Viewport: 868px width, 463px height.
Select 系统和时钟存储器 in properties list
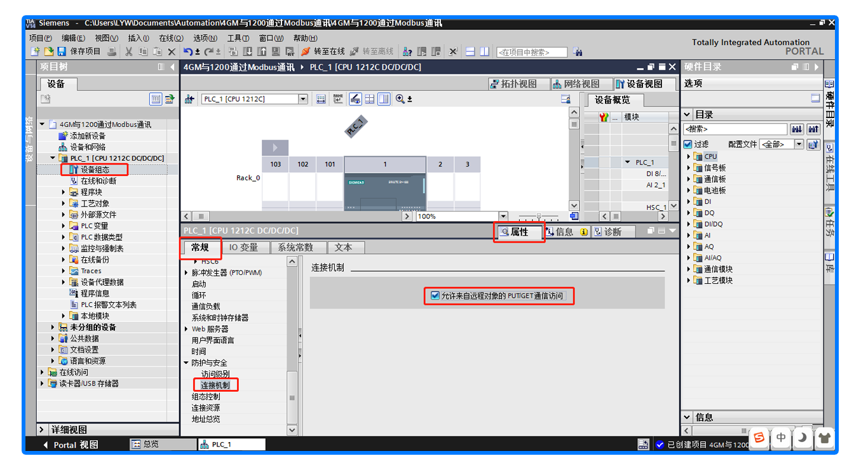coord(220,318)
